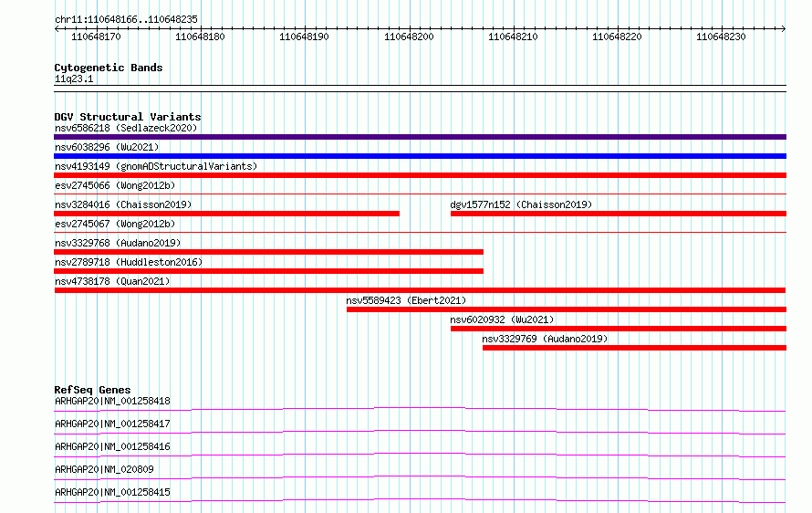812x513 pixels.
Task: Open ARHGAP20|NM_001258418 transcript
Action: pyautogui.click(x=112, y=401)
